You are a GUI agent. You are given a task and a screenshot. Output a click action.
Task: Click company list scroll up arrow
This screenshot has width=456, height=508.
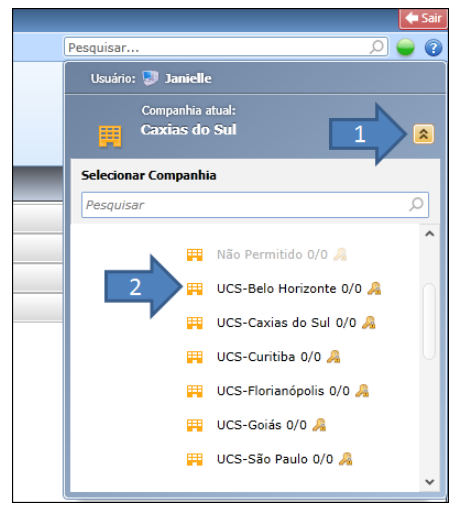(430, 234)
